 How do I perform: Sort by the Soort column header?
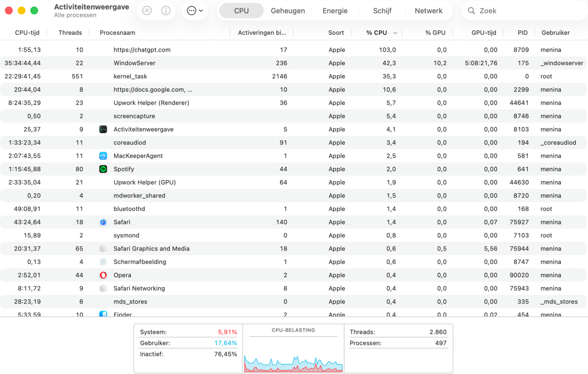[x=336, y=33]
